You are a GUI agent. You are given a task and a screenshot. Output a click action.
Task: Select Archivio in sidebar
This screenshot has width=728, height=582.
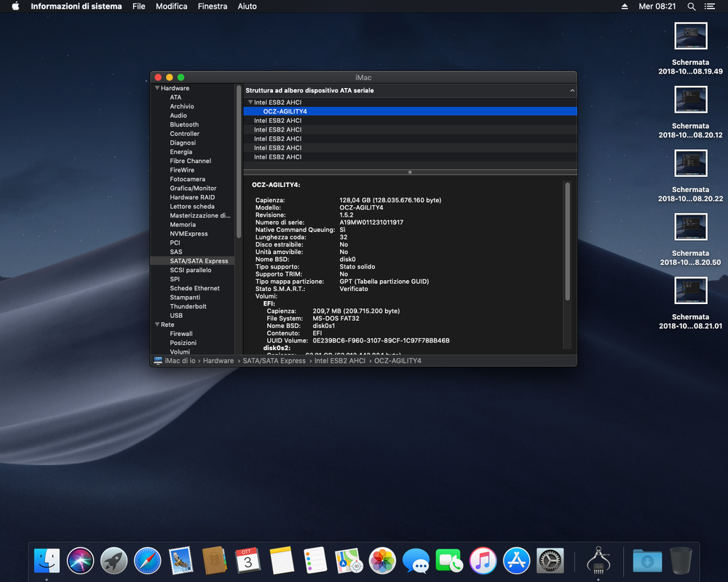182,106
